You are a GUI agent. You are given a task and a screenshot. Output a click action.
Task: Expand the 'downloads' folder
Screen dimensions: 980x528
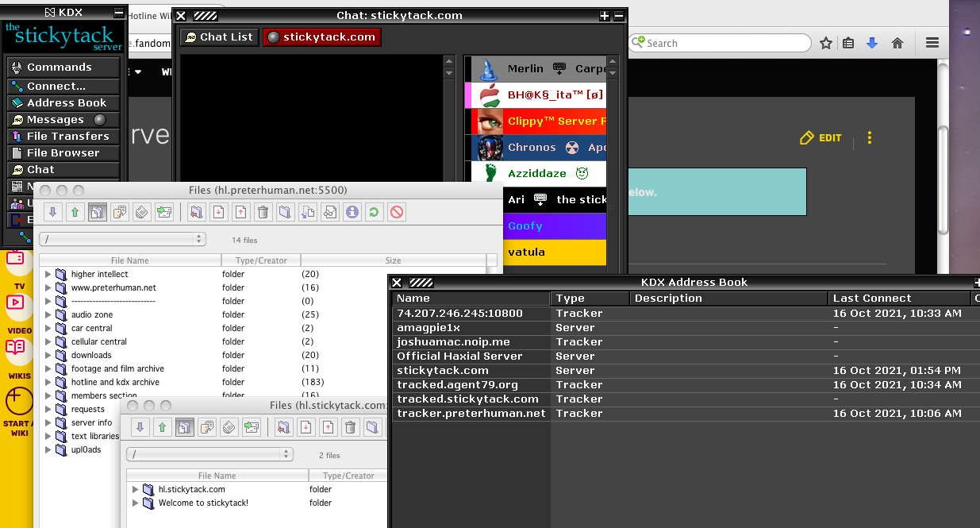point(48,355)
